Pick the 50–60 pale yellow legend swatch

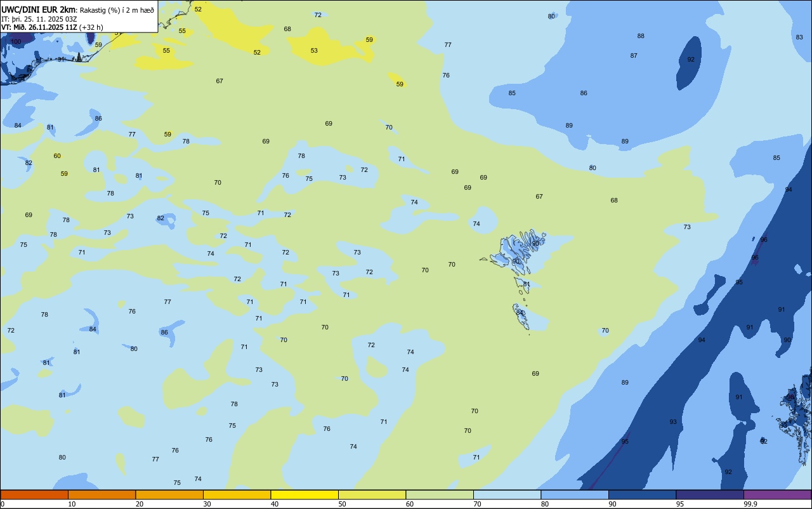click(x=372, y=494)
